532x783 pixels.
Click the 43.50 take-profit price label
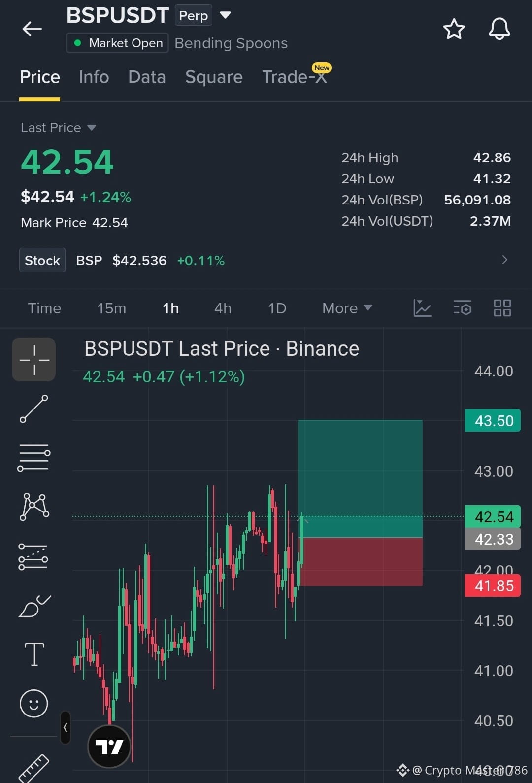click(493, 421)
